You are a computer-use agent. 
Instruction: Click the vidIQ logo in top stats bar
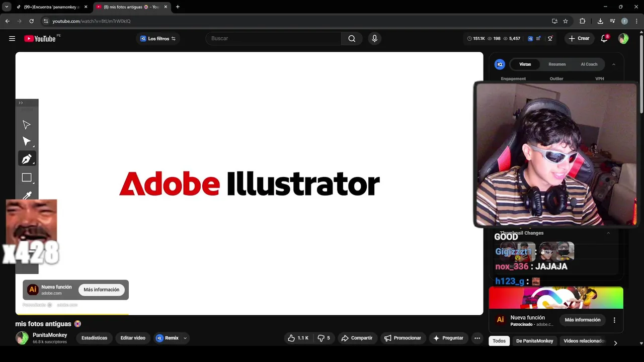pos(530,39)
